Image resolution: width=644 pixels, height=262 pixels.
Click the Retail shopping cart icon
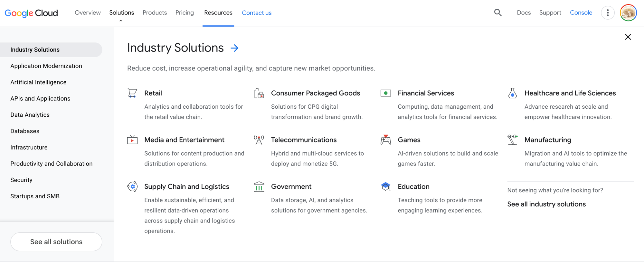point(132,93)
